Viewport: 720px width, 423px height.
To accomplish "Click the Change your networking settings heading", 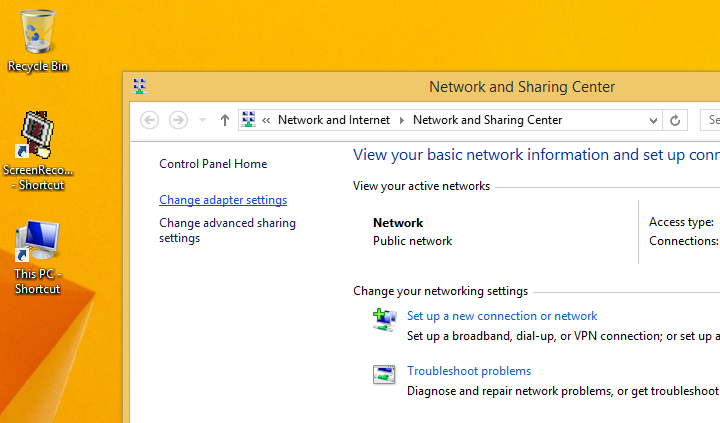I will [x=440, y=291].
